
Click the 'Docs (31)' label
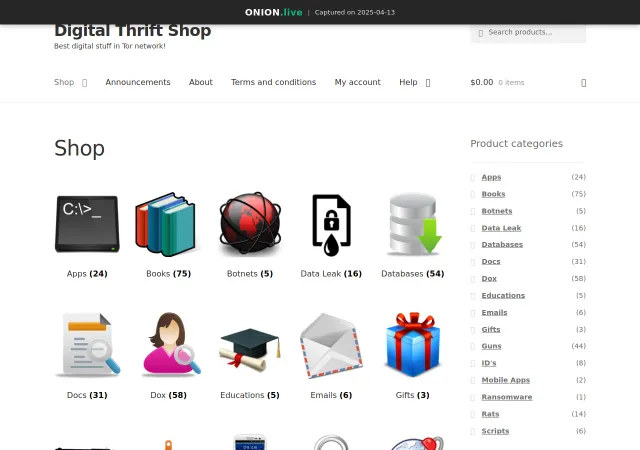point(87,395)
